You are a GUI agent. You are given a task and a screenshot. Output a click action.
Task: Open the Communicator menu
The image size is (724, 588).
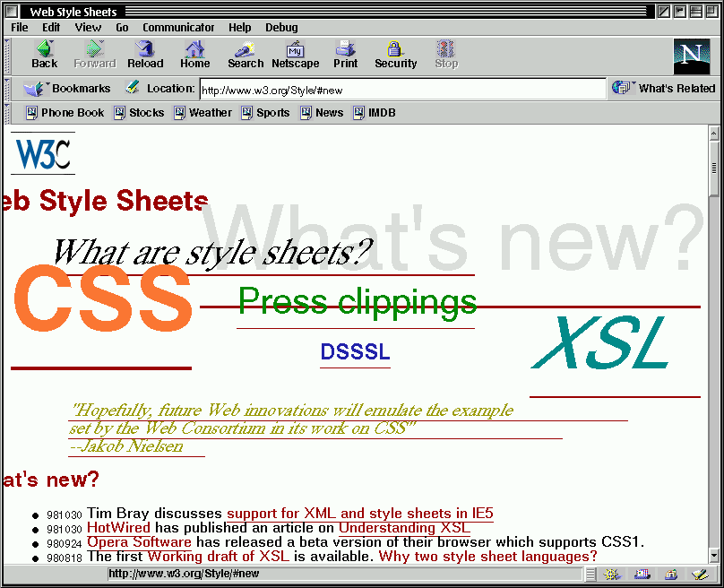pos(178,27)
